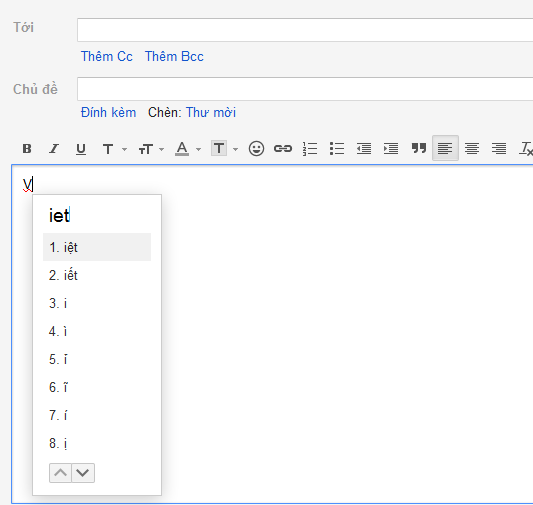Image resolution: width=533 pixels, height=505 pixels.
Task: Select suggestion 8 ị
Action: point(97,443)
